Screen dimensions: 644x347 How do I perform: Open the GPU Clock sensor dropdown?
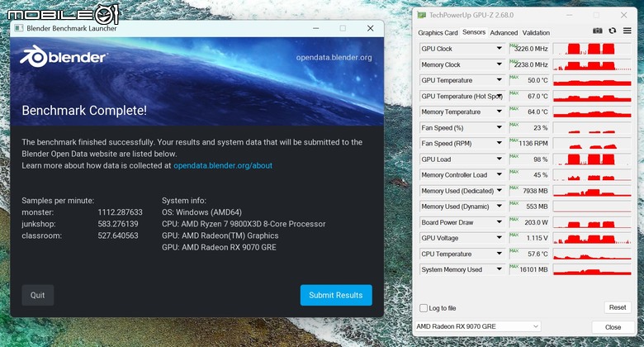point(499,49)
